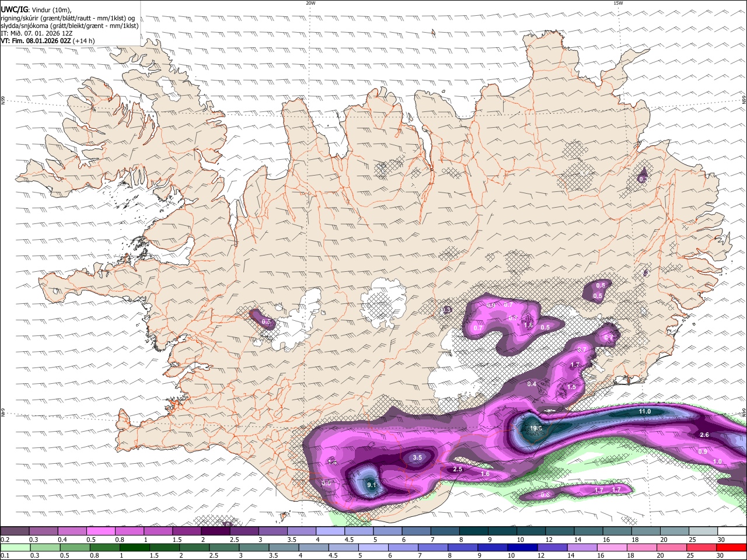
Task: Click the bright red 30 rain legend swatch
Action: pyautogui.click(x=731, y=548)
